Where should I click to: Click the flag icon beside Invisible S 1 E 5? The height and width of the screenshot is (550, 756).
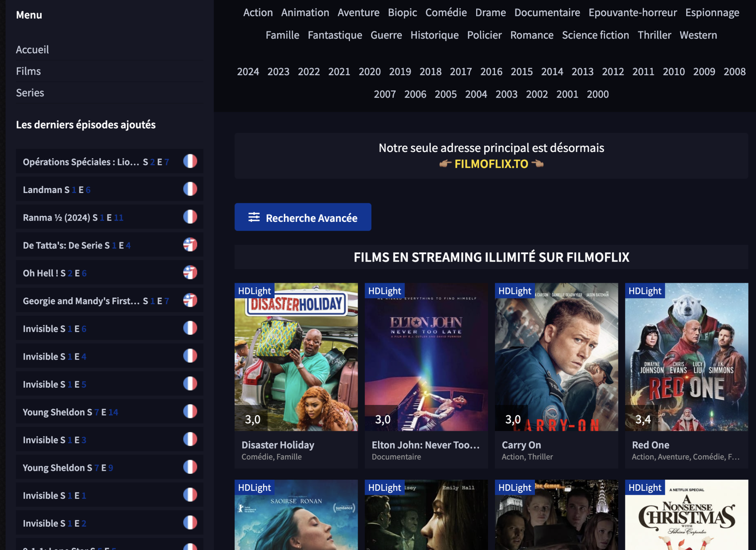190,384
